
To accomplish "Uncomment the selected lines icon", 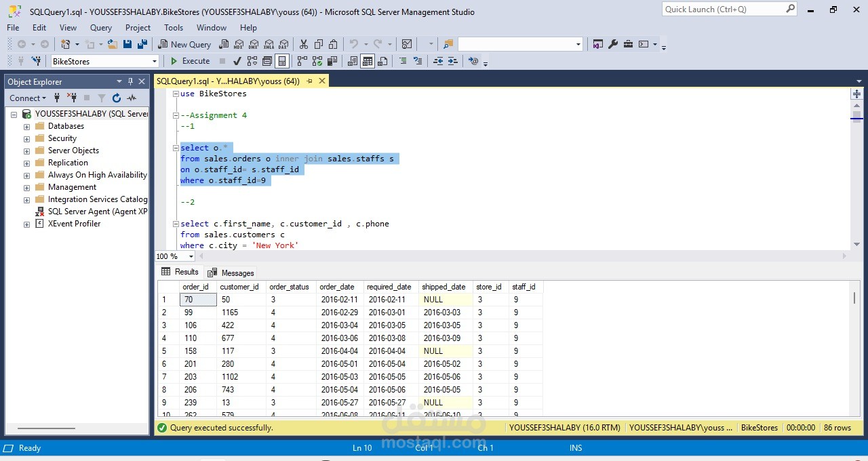I will (x=418, y=61).
